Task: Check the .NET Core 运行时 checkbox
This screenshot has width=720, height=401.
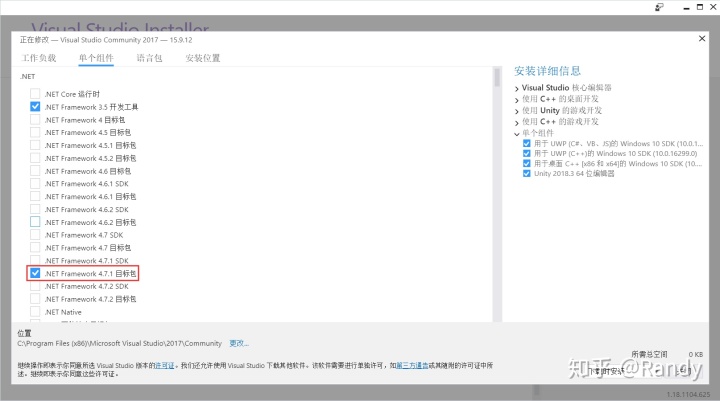Action: tap(35, 94)
